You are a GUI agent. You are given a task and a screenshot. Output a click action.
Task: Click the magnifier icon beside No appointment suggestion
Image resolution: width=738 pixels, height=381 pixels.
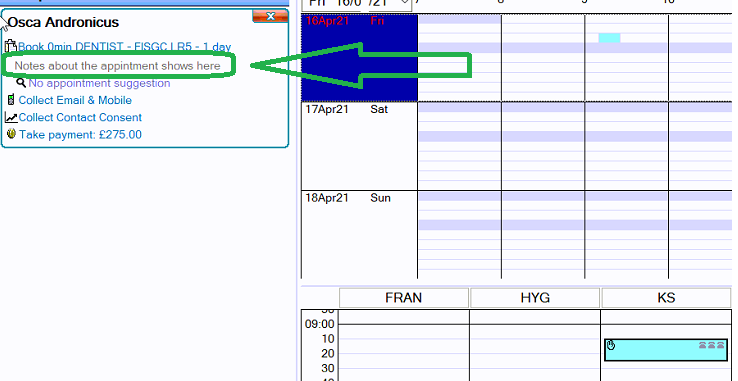[x=21, y=83]
